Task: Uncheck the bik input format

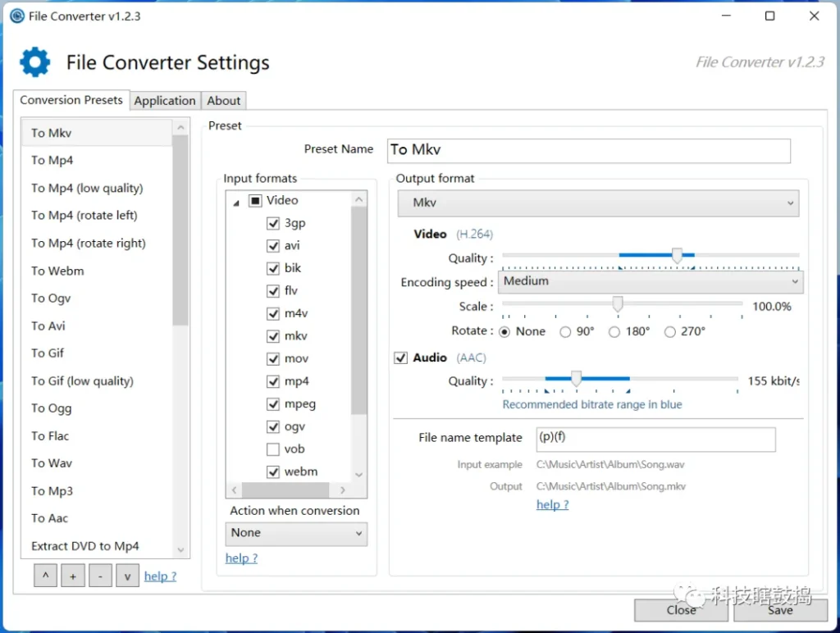Action: tap(273, 268)
